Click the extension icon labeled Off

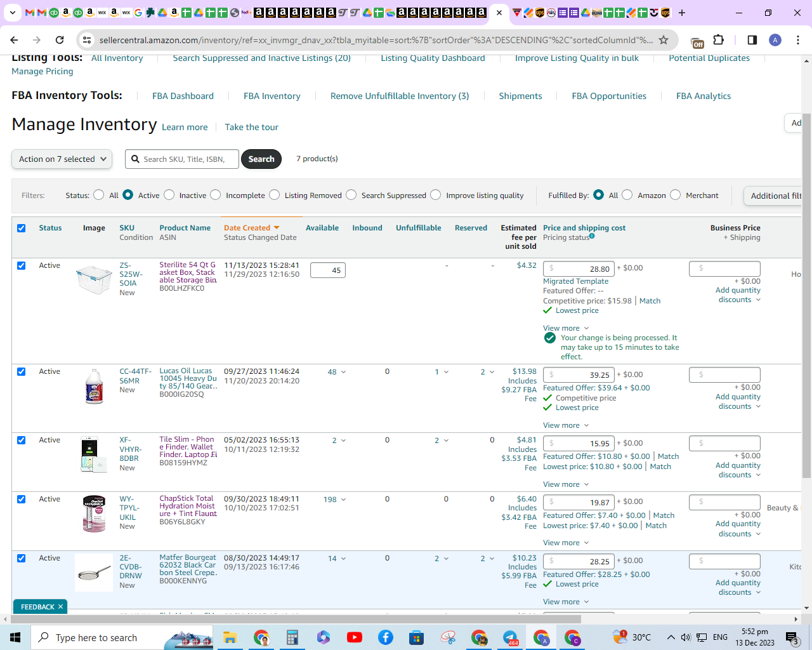pyautogui.click(x=697, y=42)
